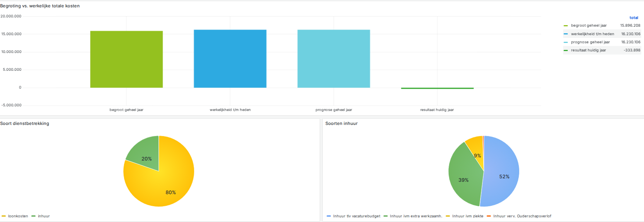Viewport: 644px width, 222px height.
Task: Click y-axis tick 5.000.000
Action: pyautogui.click(x=12, y=70)
